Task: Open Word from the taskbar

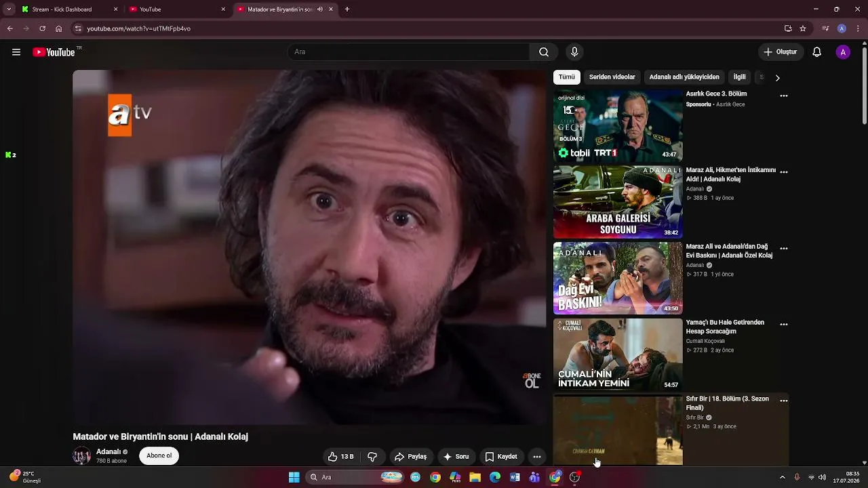Action: pos(515,477)
